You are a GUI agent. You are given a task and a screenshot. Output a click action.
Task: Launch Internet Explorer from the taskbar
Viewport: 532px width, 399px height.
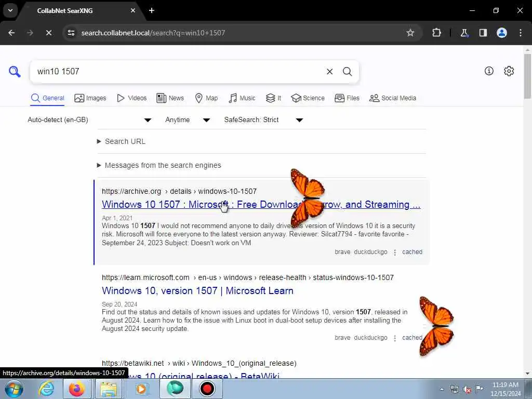coord(46,389)
